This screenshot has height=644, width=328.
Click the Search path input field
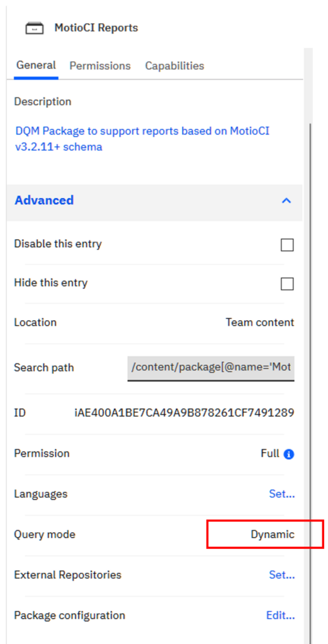click(x=211, y=368)
